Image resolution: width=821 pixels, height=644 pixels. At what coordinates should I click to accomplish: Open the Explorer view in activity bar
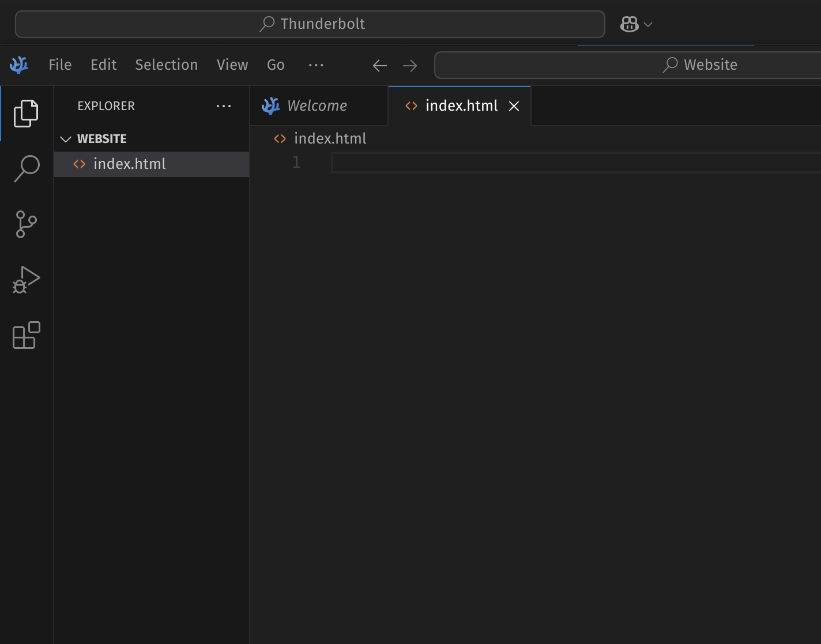pyautogui.click(x=26, y=114)
